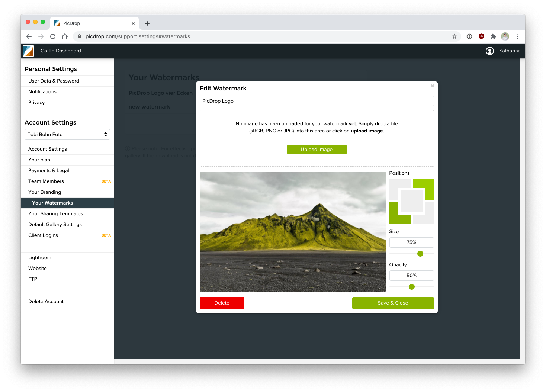Click the Size slider handle
Screen dimensions: 546x392
click(x=420, y=254)
